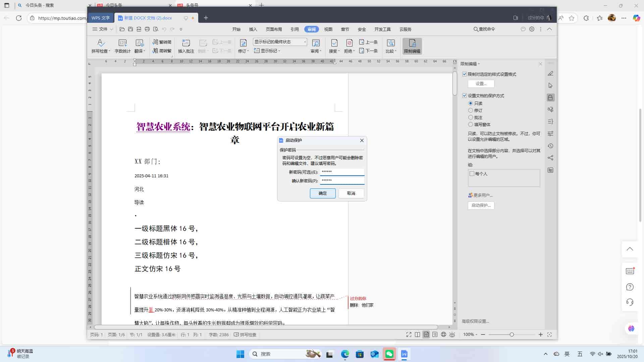
Task: Open the 翻译 translate tool
Action: click(x=140, y=46)
